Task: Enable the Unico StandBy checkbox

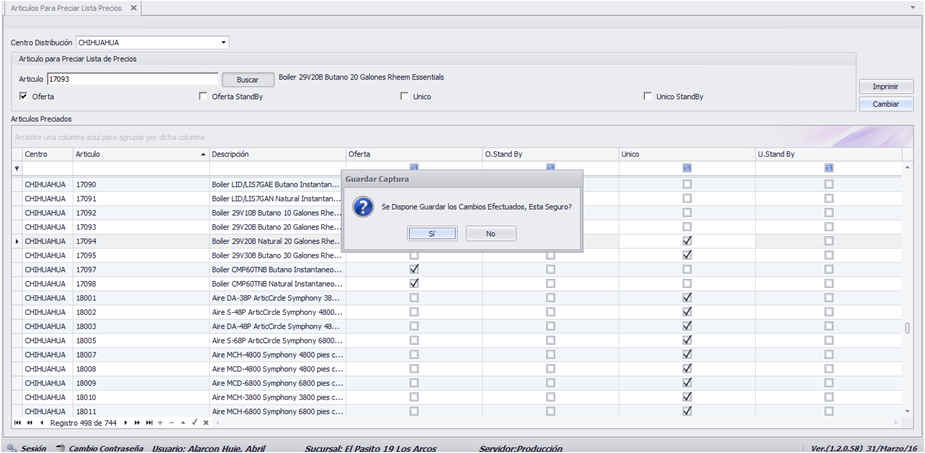Action: [648, 96]
